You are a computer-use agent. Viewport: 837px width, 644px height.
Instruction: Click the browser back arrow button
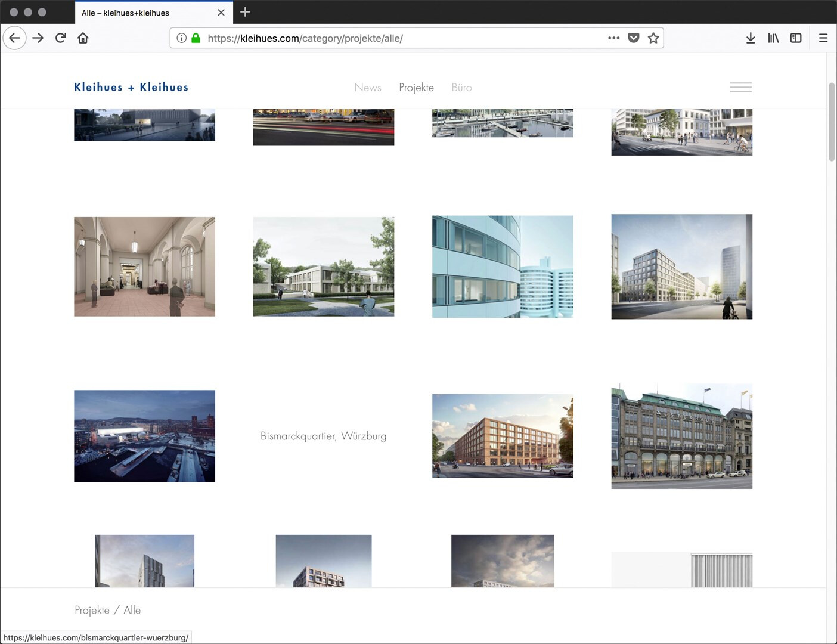(15, 38)
